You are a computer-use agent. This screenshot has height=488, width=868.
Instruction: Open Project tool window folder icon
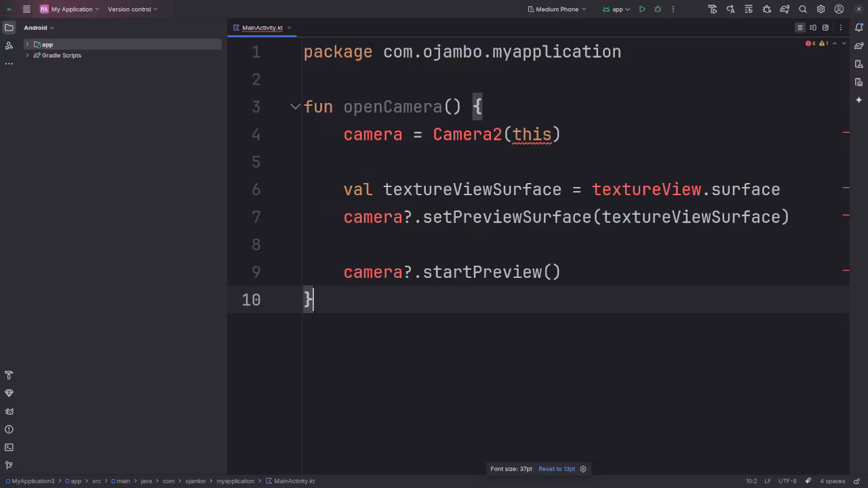click(9, 28)
